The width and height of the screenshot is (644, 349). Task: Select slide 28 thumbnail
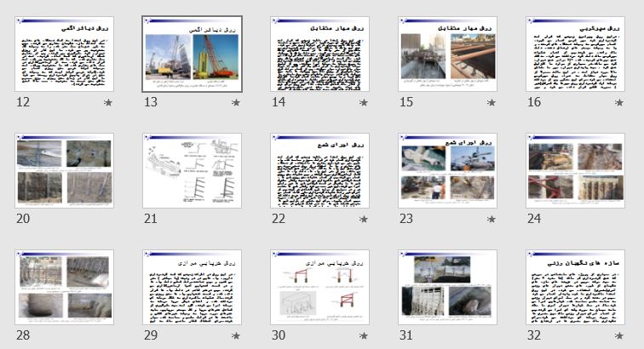coord(65,287)
